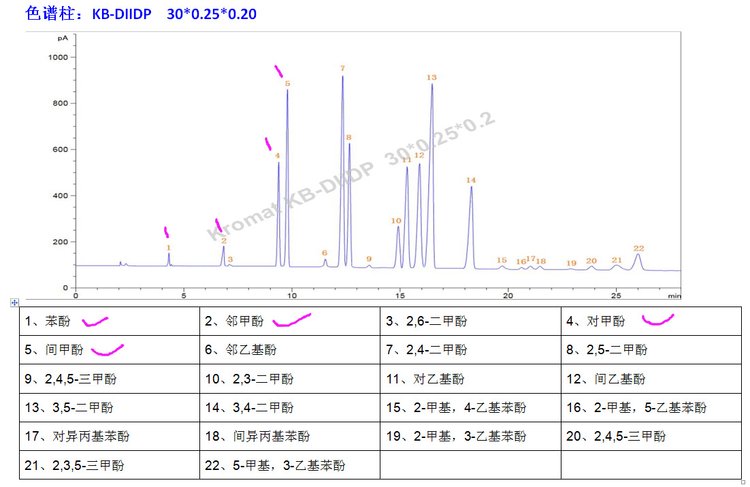The image size is (750, 487).
Task: Click peak label 13 on chromatogram
Action: coord(432,77)
